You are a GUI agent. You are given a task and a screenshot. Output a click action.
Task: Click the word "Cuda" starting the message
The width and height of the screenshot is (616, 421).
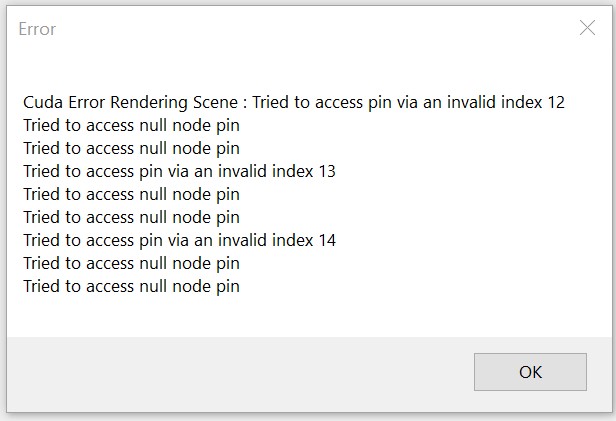point(43,102)
